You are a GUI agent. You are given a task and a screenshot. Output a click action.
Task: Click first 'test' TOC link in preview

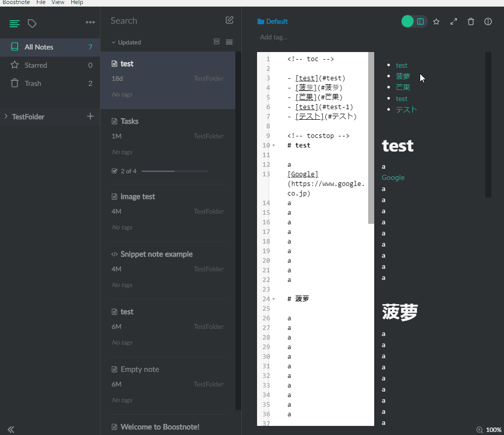[401, 65]
